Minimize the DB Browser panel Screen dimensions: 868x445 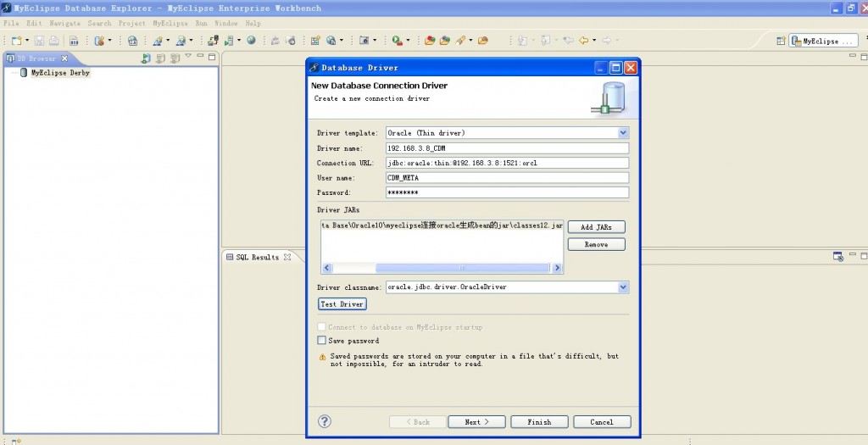(x=200, y=57)
